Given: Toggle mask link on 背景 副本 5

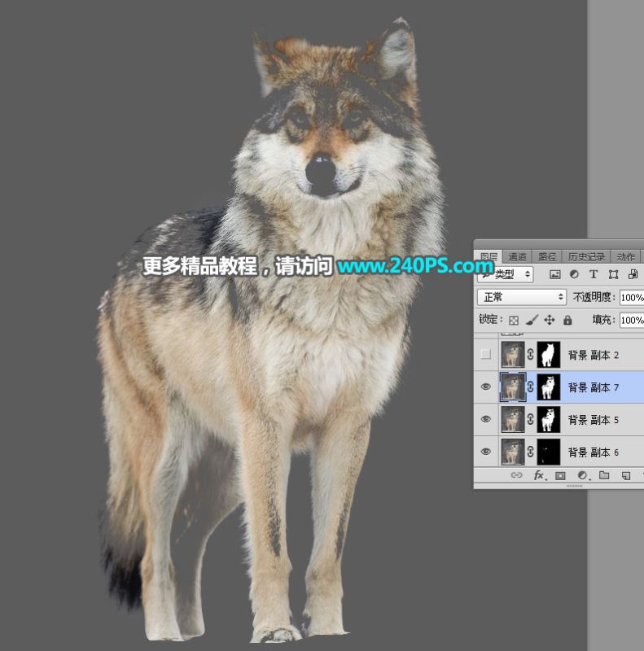Looking at the screenshot, I should (531, 419).
